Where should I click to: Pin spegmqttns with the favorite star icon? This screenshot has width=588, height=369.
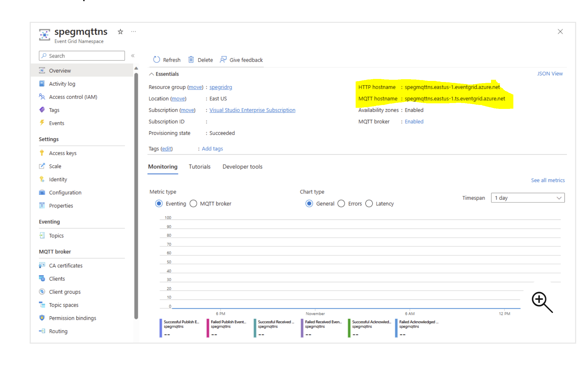coord(120,32)
